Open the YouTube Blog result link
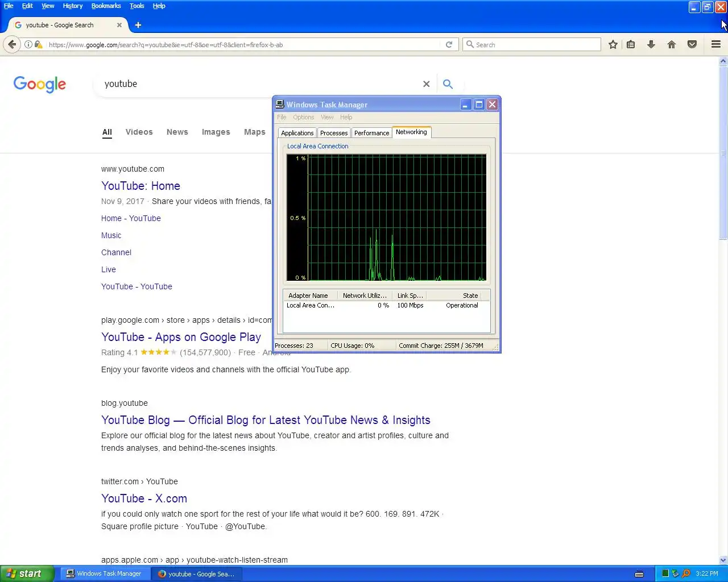Image resolution: width=728 pixels, height=582 pixels. (x=266, y=420)
